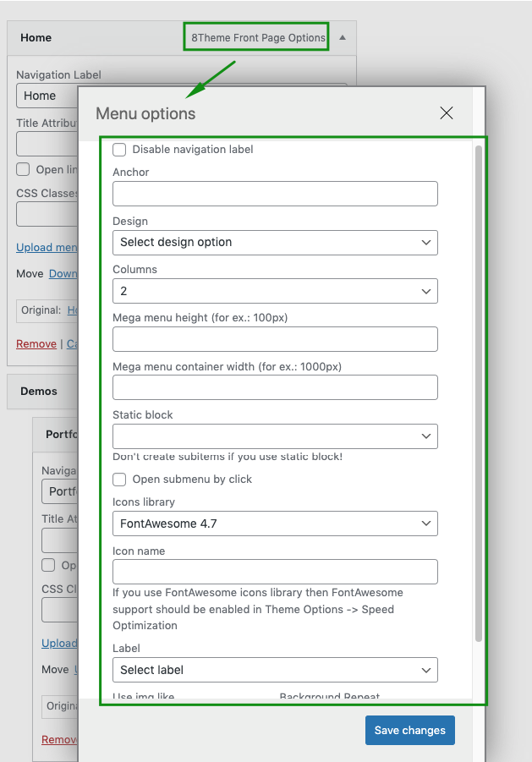This screenshot has width=532, height=762.
Task: Toggle the checkbox in the Portfolio item
Action: pyautogui.click(x=48, y=565)
